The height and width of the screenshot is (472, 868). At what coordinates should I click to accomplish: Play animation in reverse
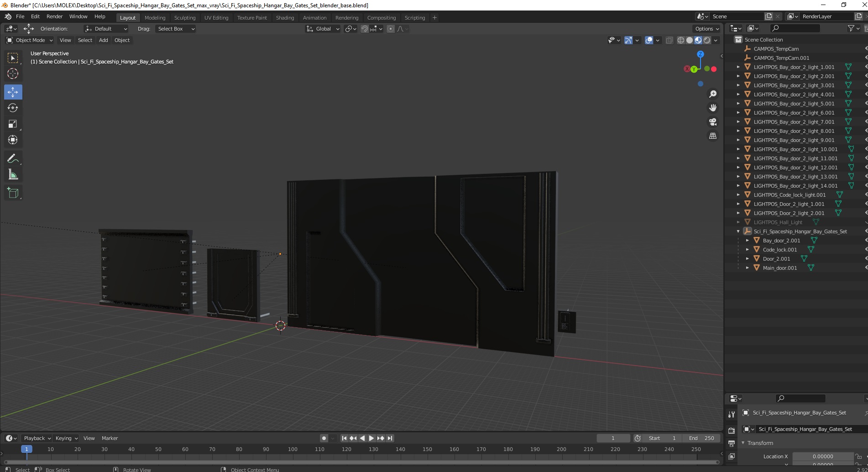[x=362, y=438]
